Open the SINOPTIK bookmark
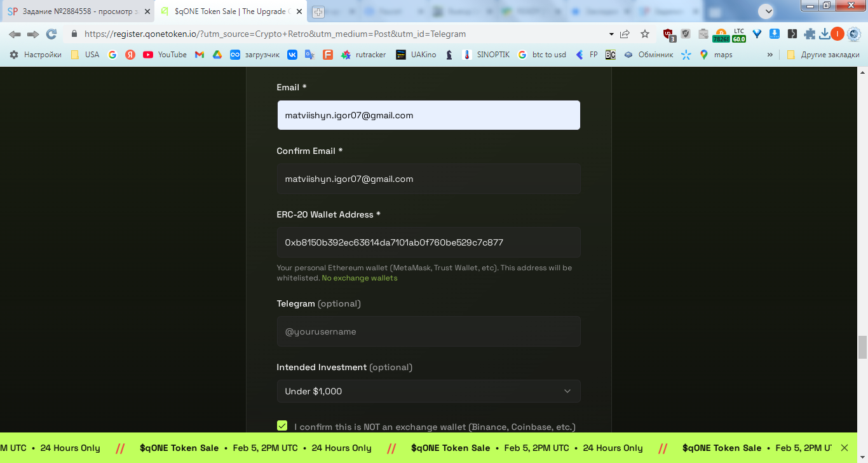 486,55
